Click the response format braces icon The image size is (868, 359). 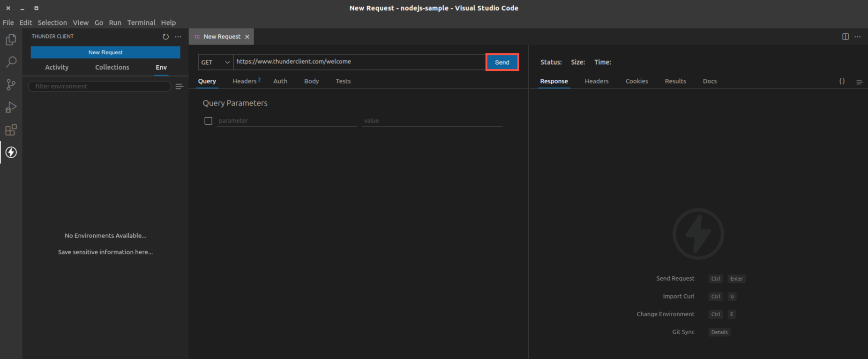(x=842, y=81)
